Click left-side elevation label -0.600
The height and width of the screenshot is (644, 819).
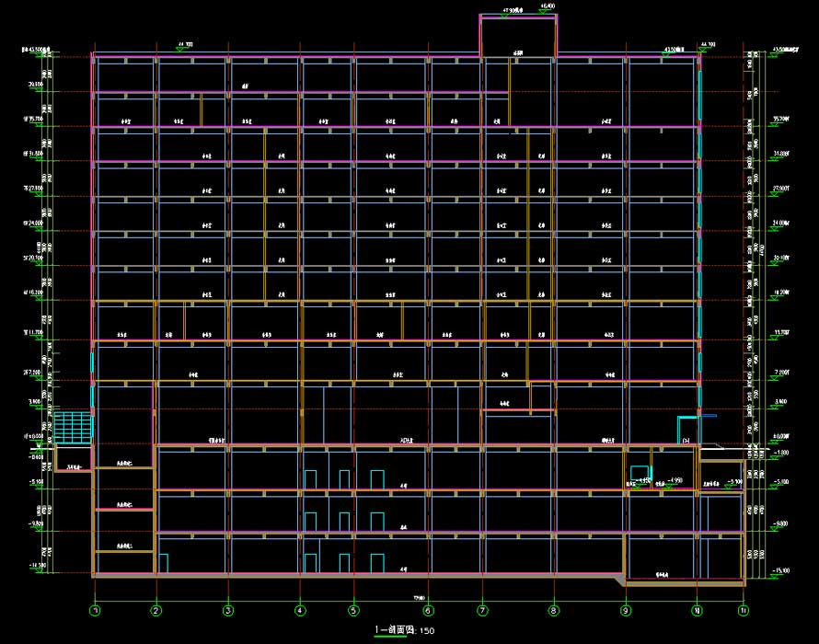tap(36, 457)
